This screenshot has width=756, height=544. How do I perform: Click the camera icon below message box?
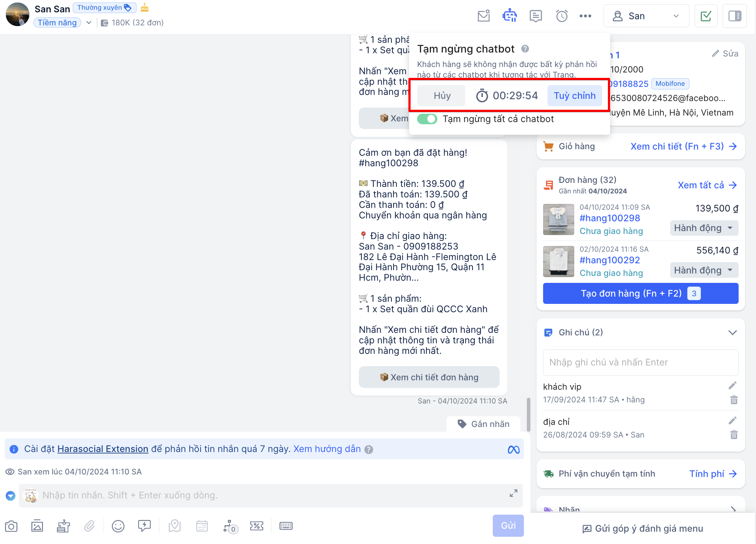(11, 526)
